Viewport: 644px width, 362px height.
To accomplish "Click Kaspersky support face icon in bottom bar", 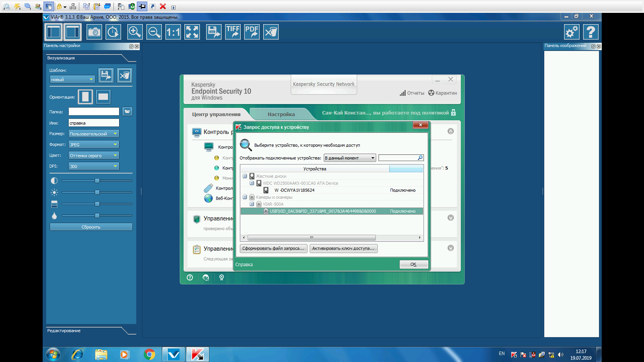I will [206, 278].
